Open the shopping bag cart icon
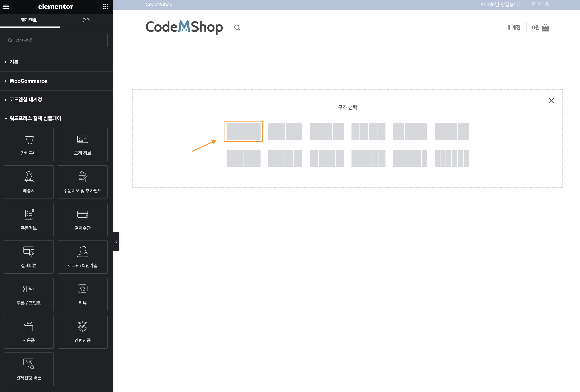The width and height of the screenshot is (580, 392). (546, 27)
